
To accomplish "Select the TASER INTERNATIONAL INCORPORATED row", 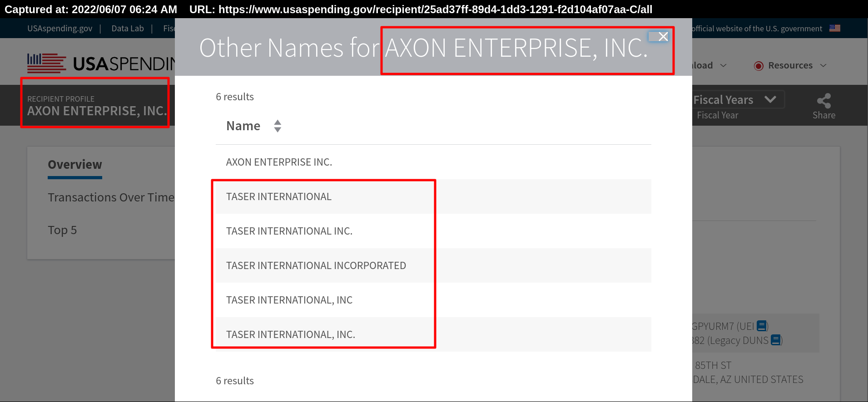I will click(433, 265).
